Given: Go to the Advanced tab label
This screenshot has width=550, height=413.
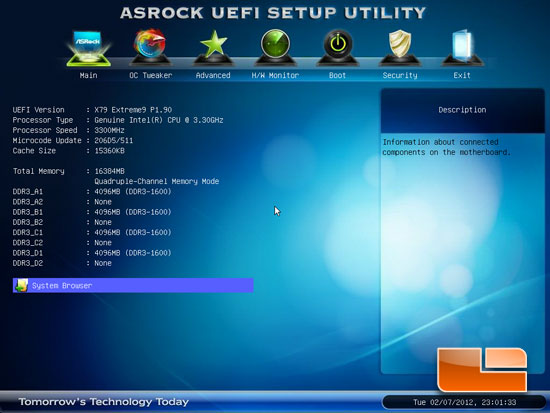Looking at the screenshot, I should [213, 75].
